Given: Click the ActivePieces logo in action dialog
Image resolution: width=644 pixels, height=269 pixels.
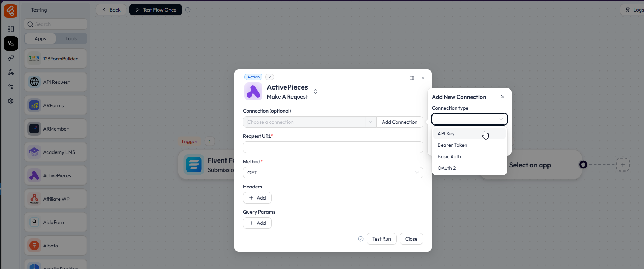Looking at the screenshot, I should pyautogui.click(x=253, y=91).
